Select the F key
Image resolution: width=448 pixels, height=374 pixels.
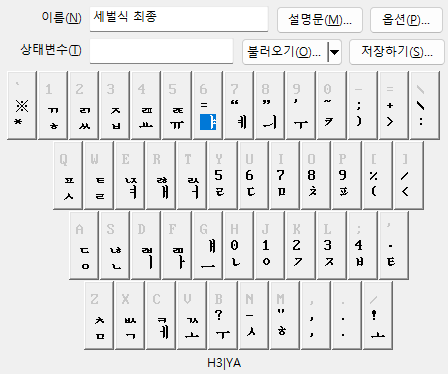point(177,245)
